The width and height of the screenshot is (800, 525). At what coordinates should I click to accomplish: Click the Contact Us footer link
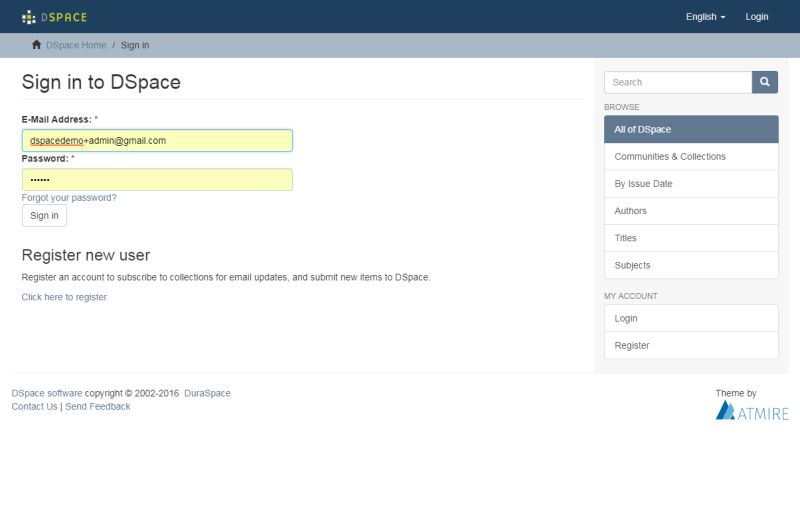click(x=34, y=407)
